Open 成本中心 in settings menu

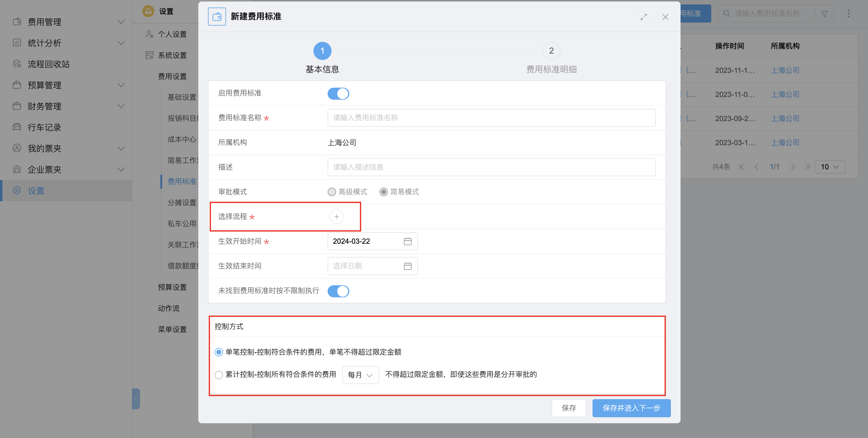[x=182, y=139]
